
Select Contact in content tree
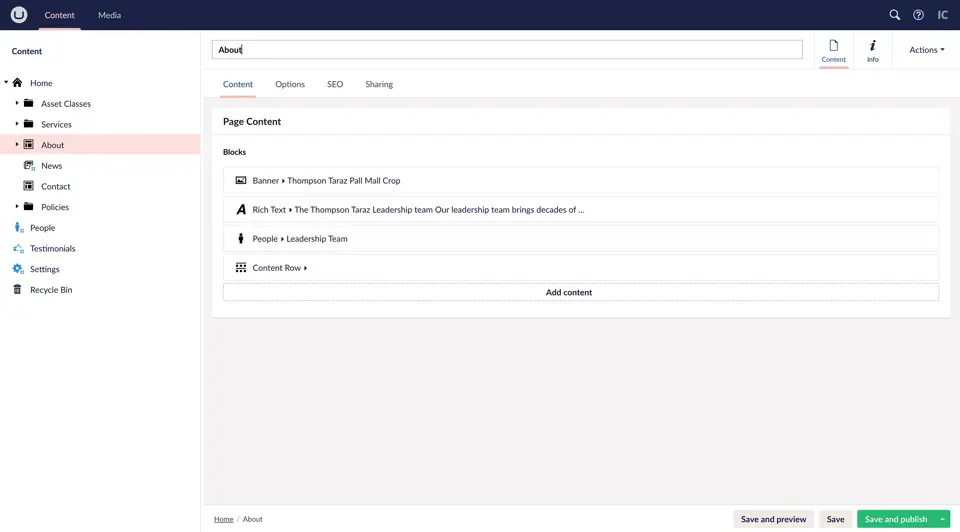click(56, 186)
